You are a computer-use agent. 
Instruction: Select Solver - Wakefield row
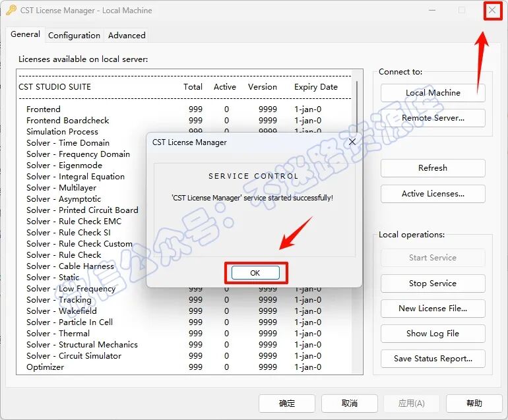[174, 311]
